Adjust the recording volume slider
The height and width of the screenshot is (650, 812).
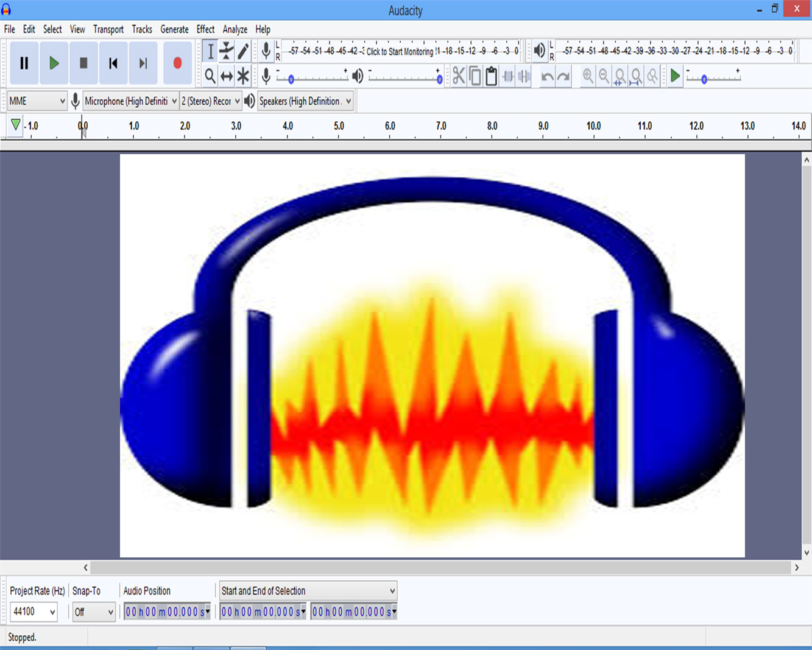coord(312,77)
